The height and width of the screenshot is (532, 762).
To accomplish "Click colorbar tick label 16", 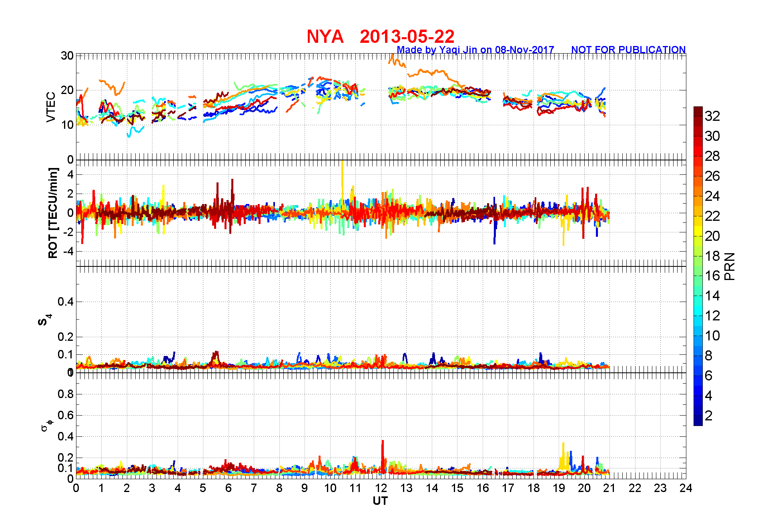I will (x=712, y=276).
